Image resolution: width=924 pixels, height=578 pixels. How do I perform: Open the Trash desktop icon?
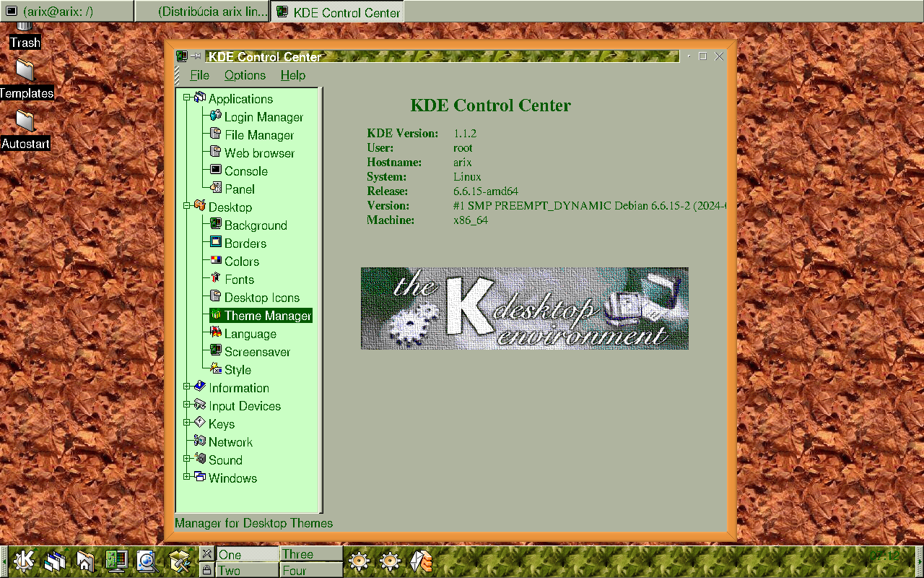coord(25,35)
